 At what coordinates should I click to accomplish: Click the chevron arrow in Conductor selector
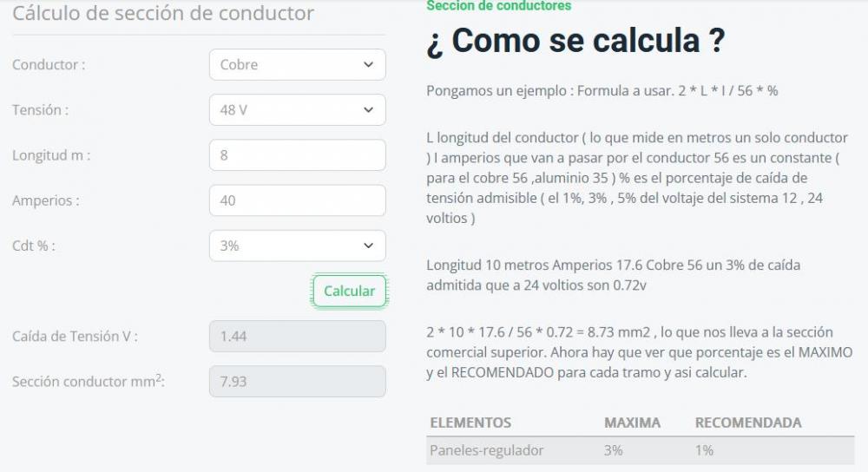click(x=368, y=65)
